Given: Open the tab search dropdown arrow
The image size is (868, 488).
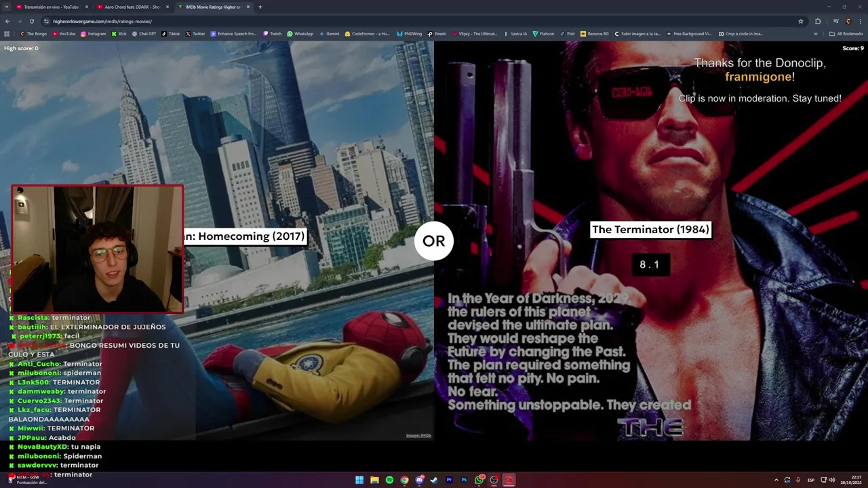Looking at the screenshot, I should pyautogui.click(x=6, y=7).
